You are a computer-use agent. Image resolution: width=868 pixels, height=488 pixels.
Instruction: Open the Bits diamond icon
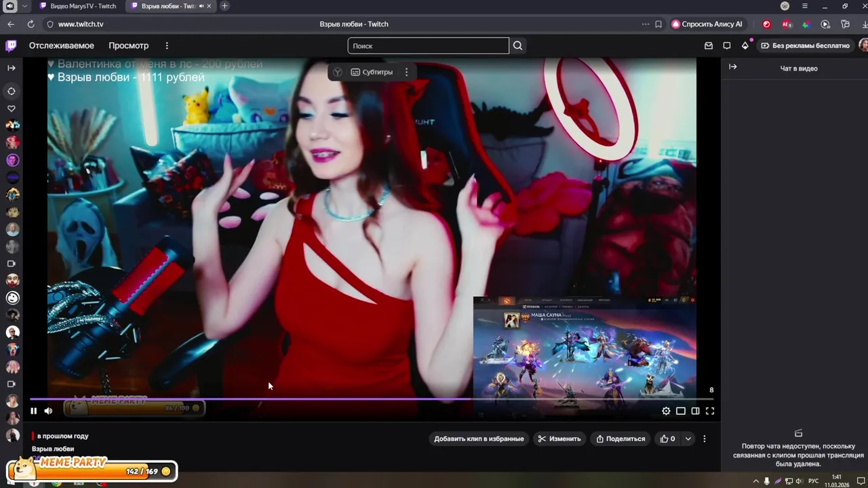[x=745, y=45]
